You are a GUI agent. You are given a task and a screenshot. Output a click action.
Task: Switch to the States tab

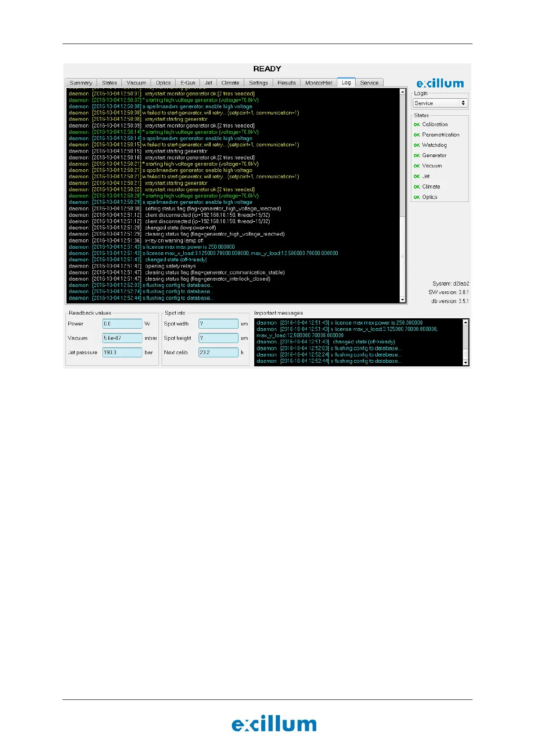click(x=109, y=83)
